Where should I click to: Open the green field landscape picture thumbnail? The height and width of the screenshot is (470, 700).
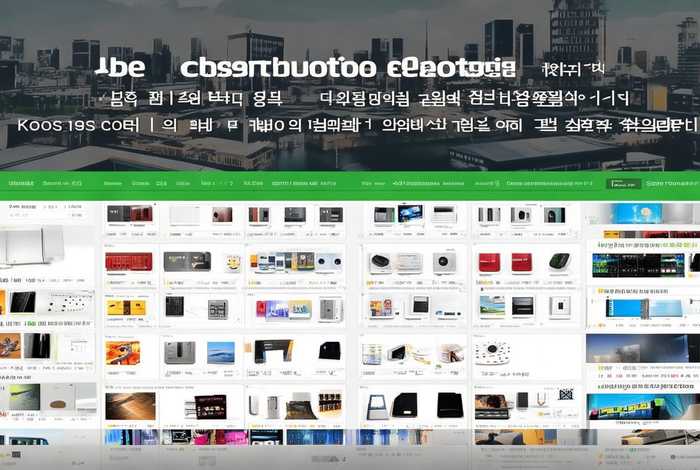[492, 307]
